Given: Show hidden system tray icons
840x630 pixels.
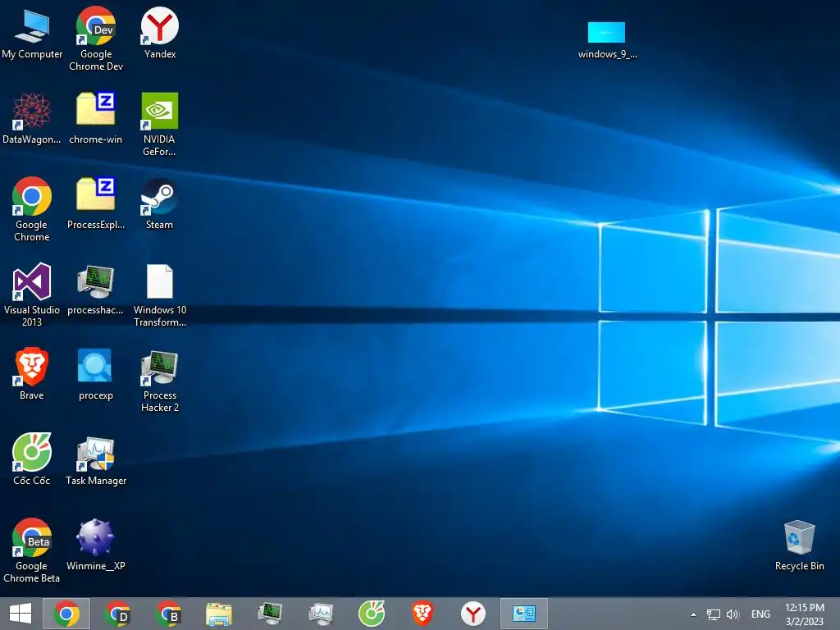Looking at the screenshot, I should tap(693, 614).
